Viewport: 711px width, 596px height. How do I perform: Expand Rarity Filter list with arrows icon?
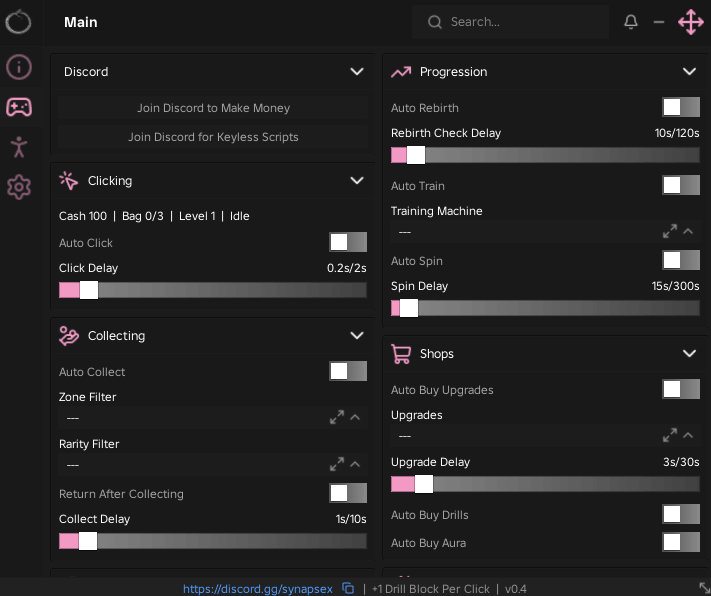click(337, 464)
